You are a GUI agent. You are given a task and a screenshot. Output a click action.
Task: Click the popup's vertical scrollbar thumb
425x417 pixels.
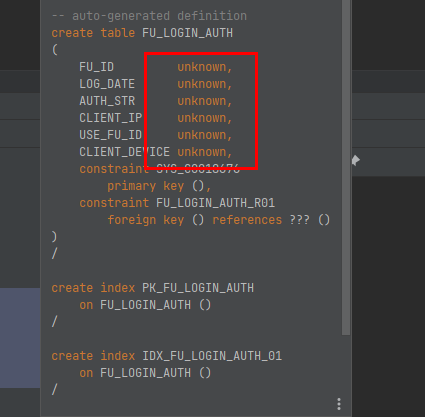[x=346, y=167]
